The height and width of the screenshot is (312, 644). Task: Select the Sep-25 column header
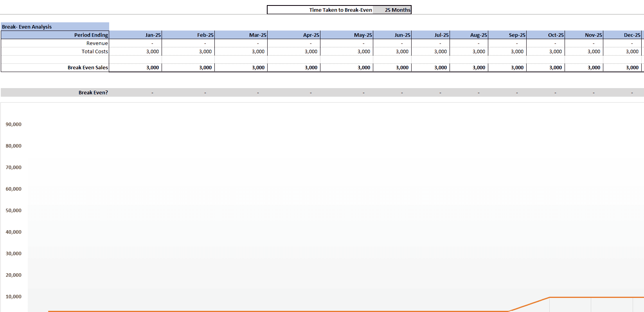tap(507, 35)
